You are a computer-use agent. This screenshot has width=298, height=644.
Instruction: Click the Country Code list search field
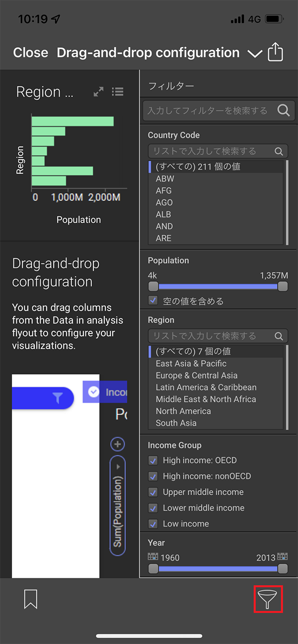(x=218, y=151)
